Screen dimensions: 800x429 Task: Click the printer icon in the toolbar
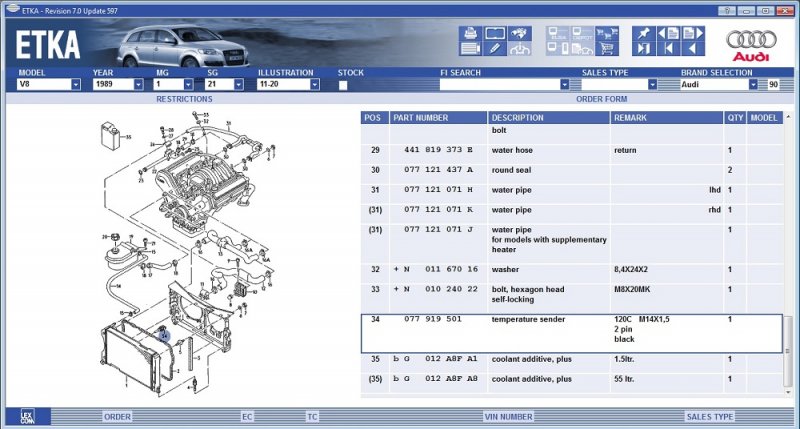click(x=471, y=33)
